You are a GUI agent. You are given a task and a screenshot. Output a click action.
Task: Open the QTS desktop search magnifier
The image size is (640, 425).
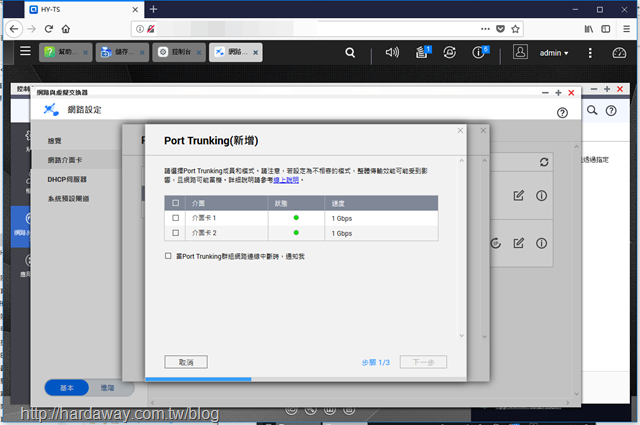click(350, 53)
